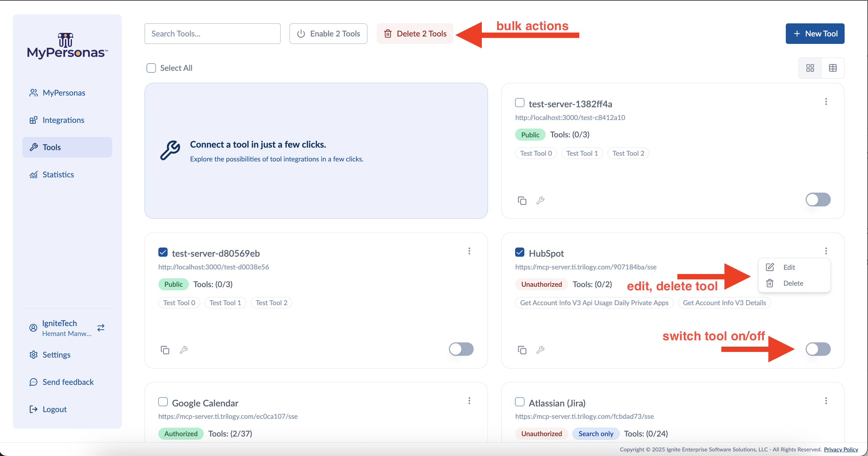Create a tool with New Tool button
Viewport: 868px width, 456px height.
point(815,34)
